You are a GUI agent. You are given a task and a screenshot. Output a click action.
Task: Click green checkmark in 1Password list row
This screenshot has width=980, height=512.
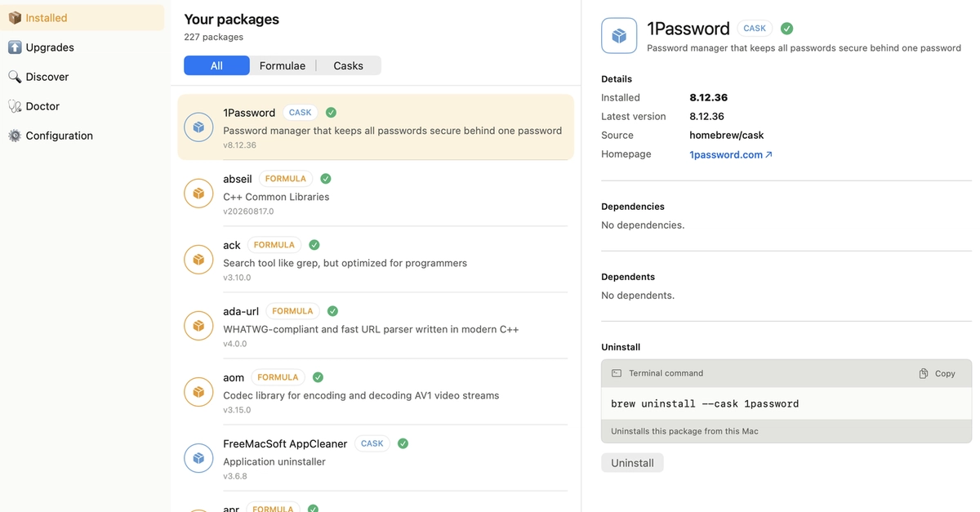click(x=331, y=113)
